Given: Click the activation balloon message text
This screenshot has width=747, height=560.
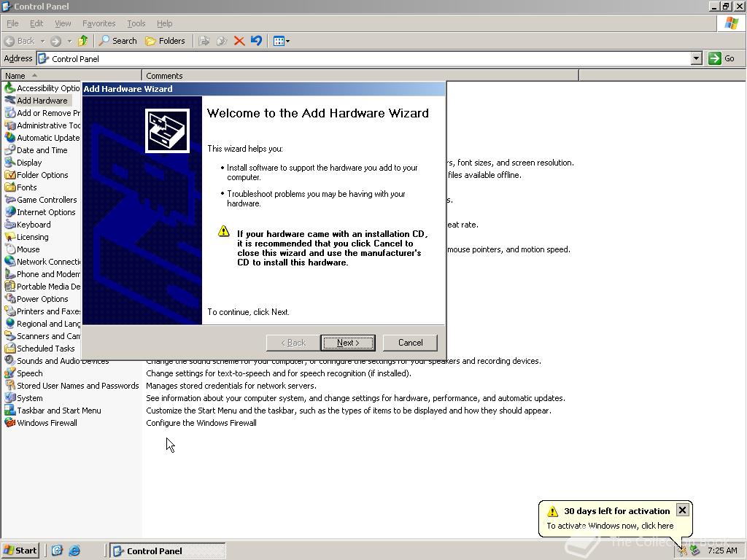Looking at the screenshot, I should pos(610,526).
